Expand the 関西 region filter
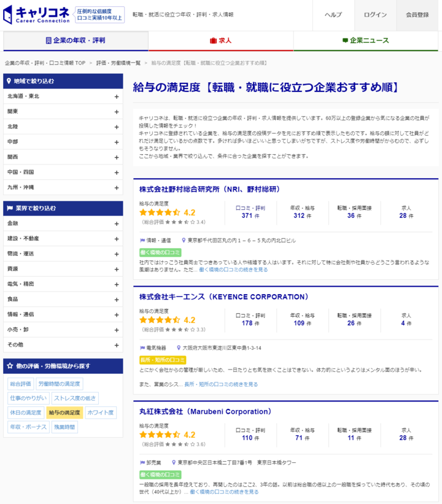 click(x=63, y=157)
